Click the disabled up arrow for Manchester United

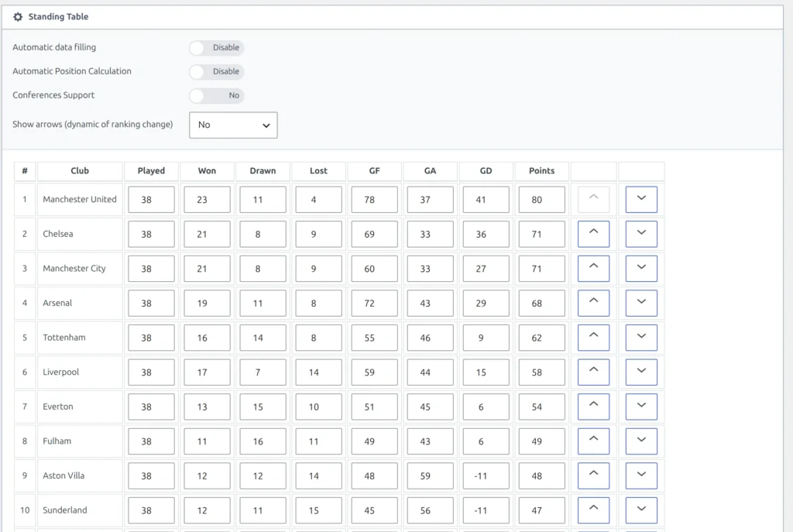click(x=593, y=199)
